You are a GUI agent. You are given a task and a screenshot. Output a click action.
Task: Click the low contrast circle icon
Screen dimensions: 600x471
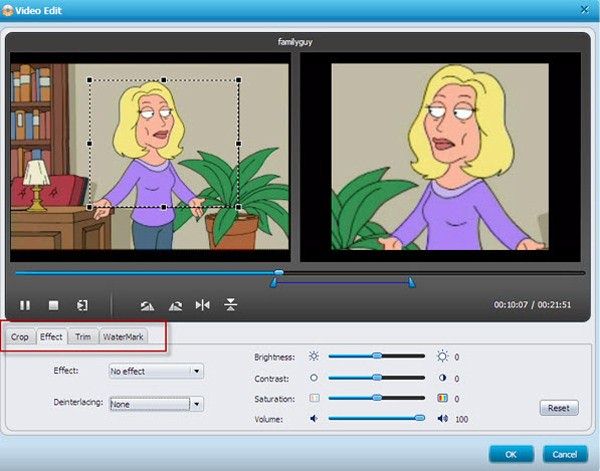coord(314,378)
